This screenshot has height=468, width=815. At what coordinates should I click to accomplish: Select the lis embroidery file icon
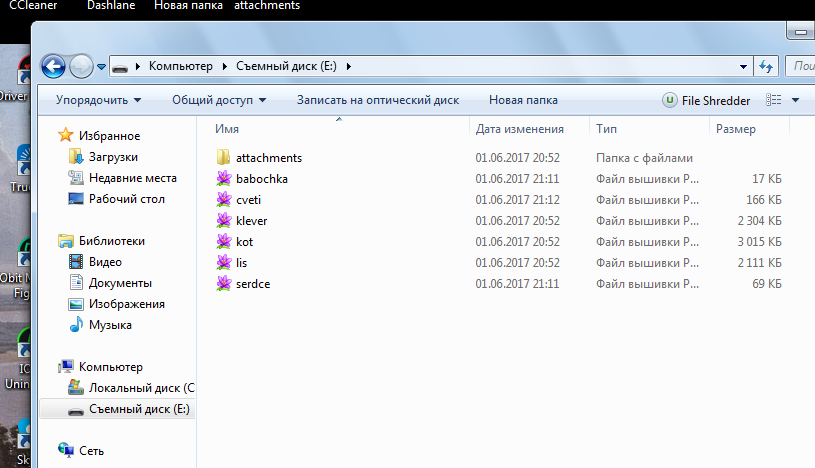224,263
